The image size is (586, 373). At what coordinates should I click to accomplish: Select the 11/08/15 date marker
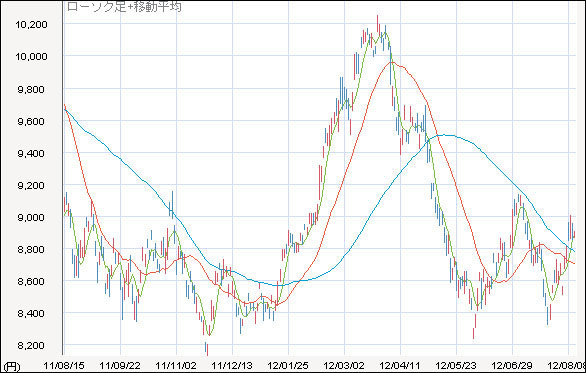64,365
